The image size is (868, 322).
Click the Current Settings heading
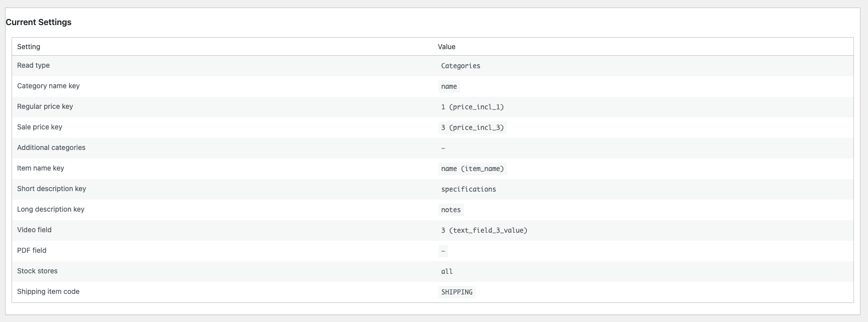[39, 22]
